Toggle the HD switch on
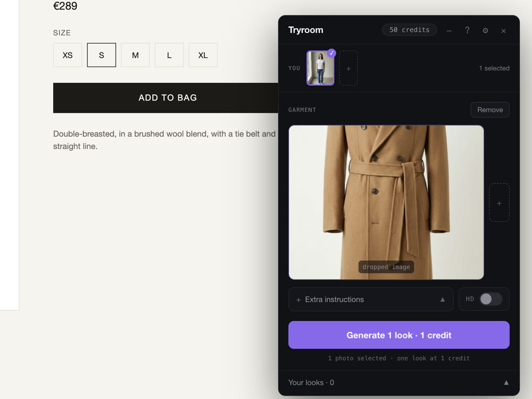 [491, 299]
